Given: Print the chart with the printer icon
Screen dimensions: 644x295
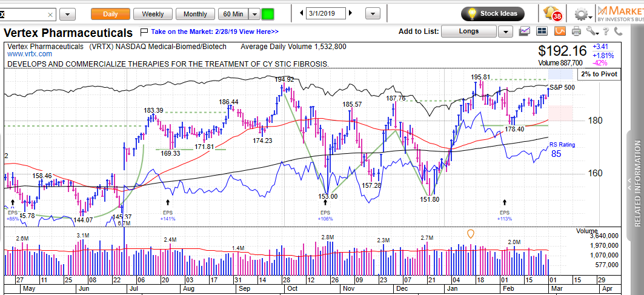Looking at the screenshot, I should pos(577,31).
